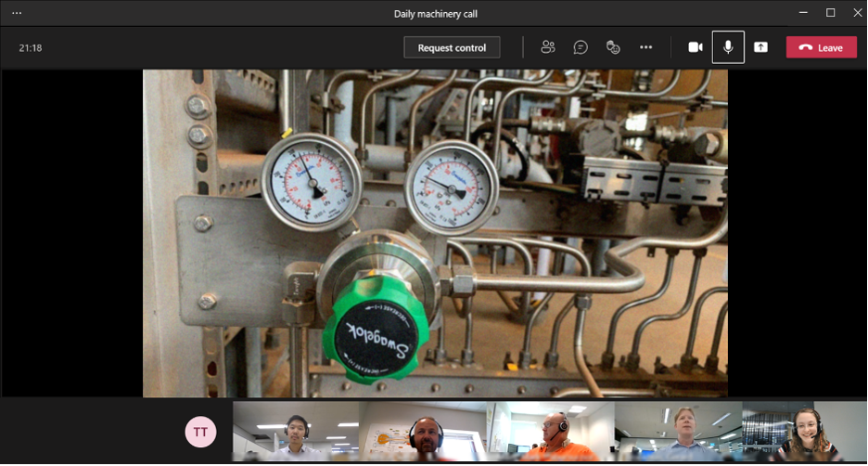The height and width of the screenshot is (466, 868).
Task: Select the man in white shirt with headset video tile
Action: (296, 432)
